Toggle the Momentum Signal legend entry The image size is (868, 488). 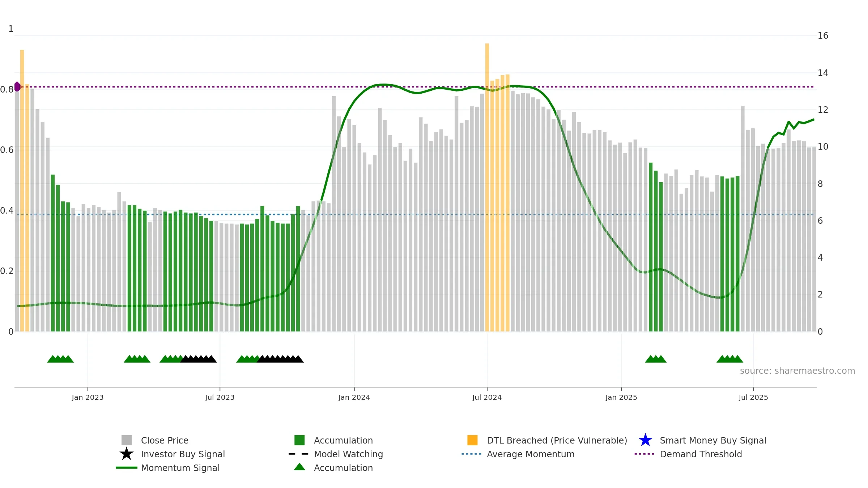click(x=168, y=467)
